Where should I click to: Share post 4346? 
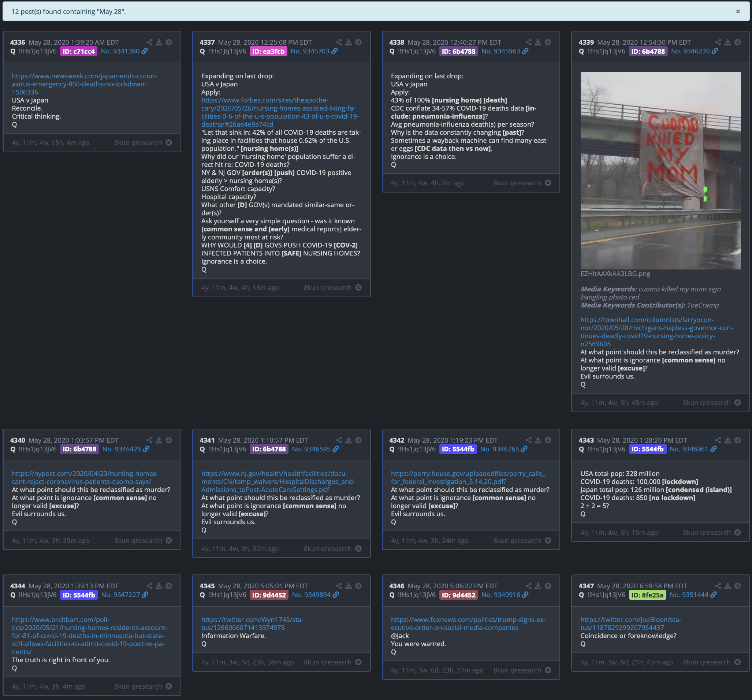pos(528,586)
